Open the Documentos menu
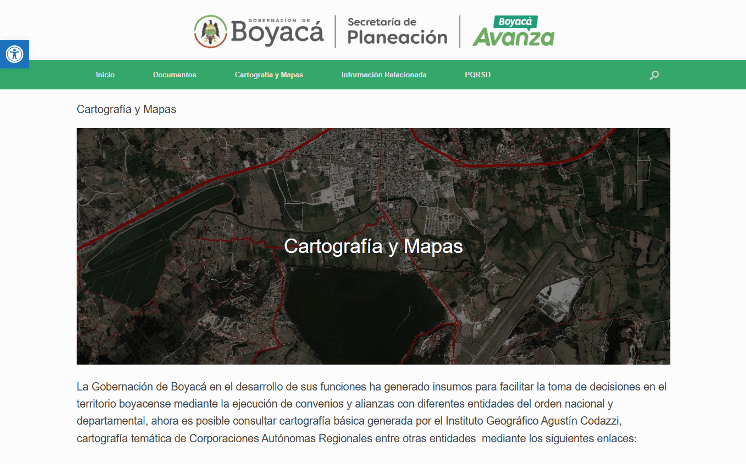The width and height of the screenshot is (746, 464). point(174,75)
